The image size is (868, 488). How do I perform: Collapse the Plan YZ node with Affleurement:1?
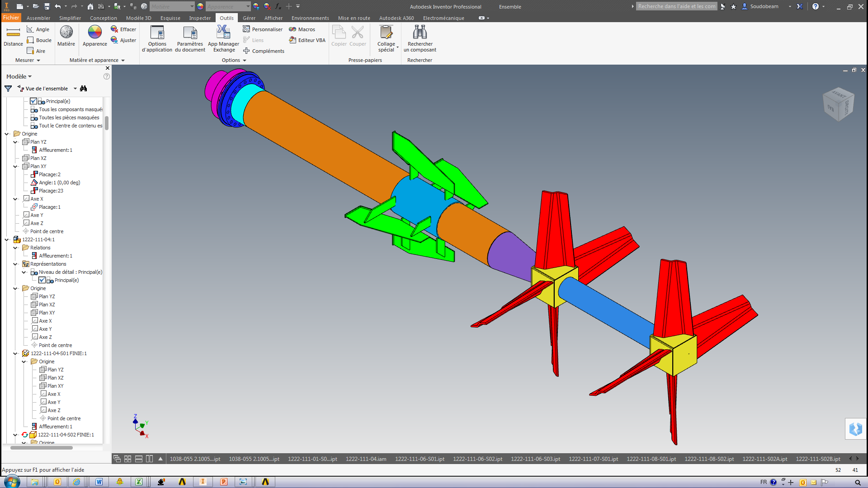point(15,142)
